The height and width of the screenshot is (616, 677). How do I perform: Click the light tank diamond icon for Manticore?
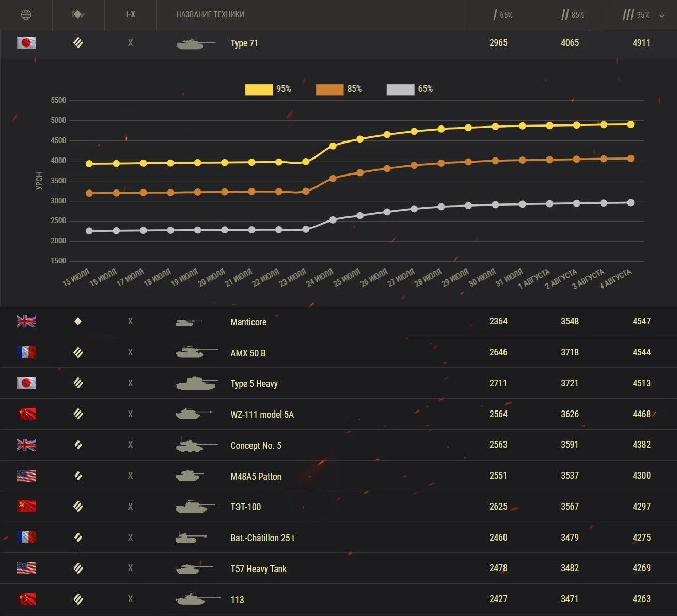[78, 321]
